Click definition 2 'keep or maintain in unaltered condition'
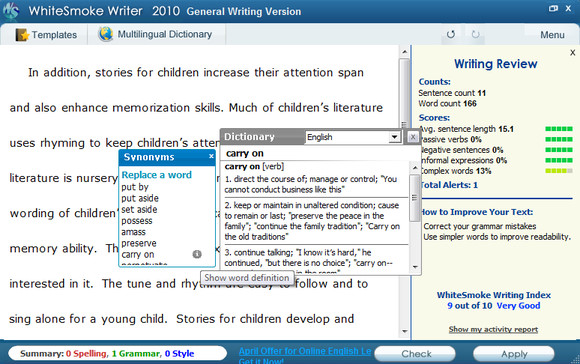 tap(312, 221)
